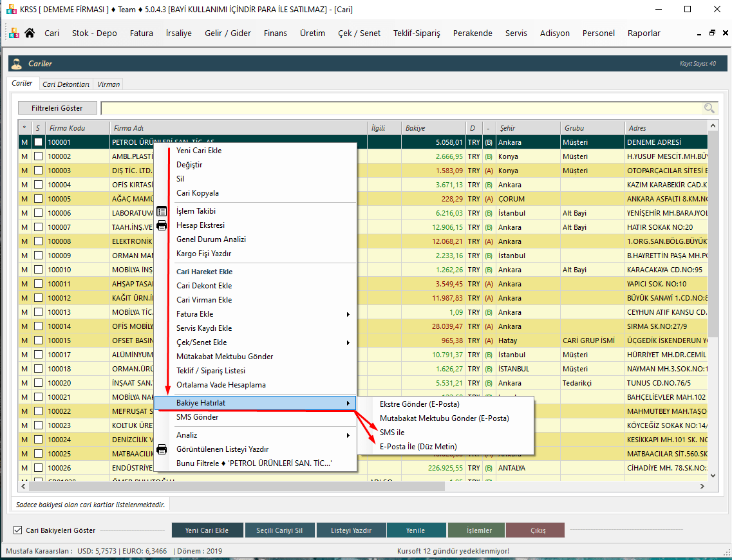Screen dimensions: 732x560
Task: Sort by the Bakiye column header
Action: [433, 128]
